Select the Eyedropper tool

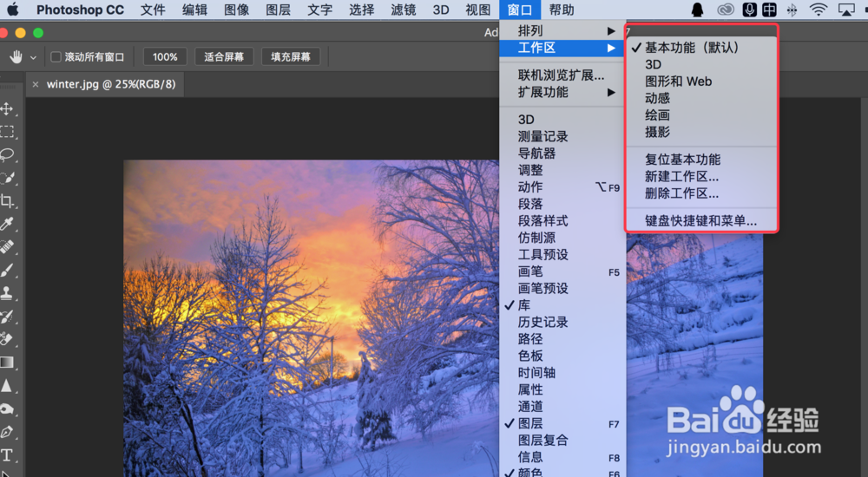point(7,224)
